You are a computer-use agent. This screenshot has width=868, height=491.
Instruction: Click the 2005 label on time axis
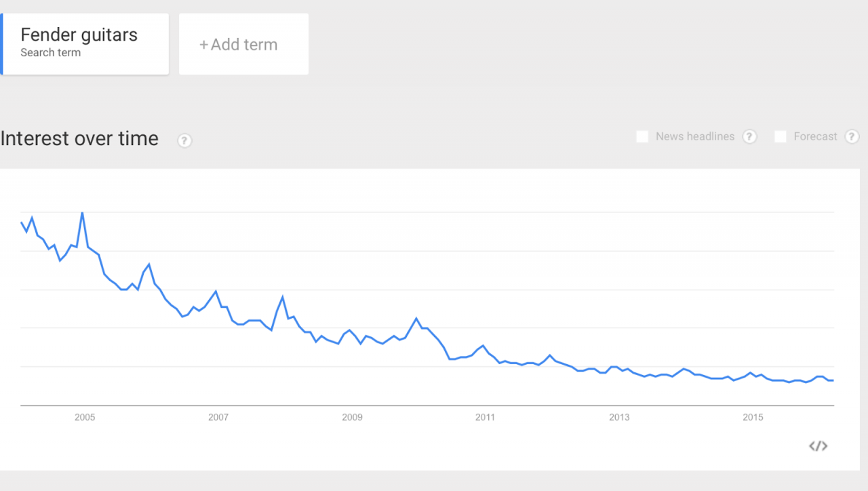click(x=85, y=417)
